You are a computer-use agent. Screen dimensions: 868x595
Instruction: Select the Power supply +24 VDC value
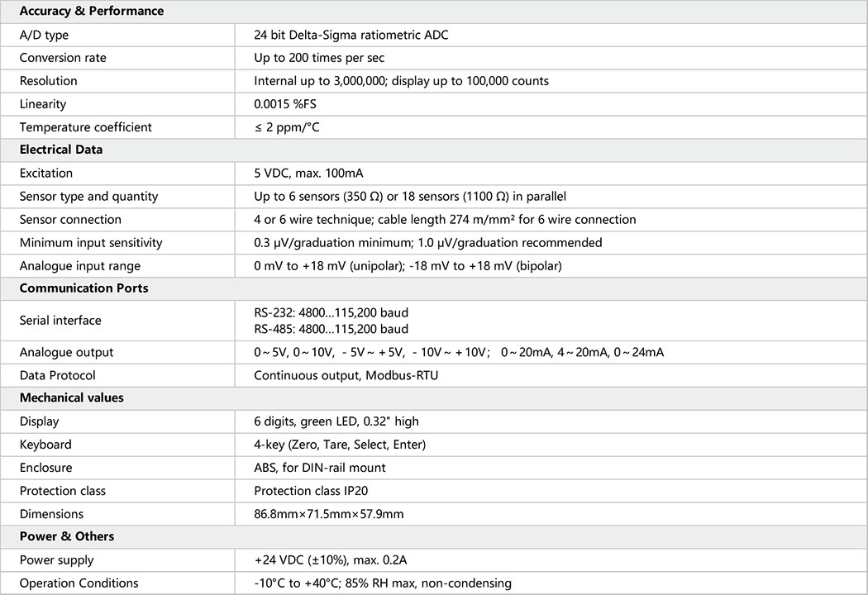(330, 560)
